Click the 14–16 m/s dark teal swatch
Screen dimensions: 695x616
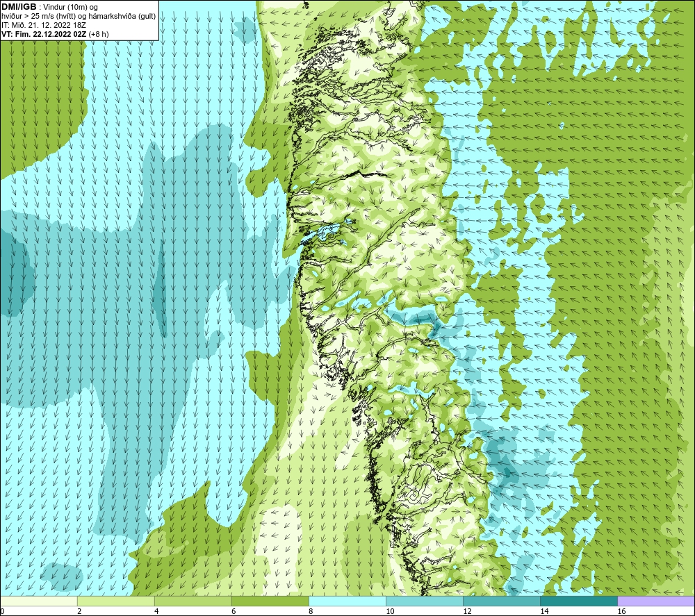click(579, 601)
